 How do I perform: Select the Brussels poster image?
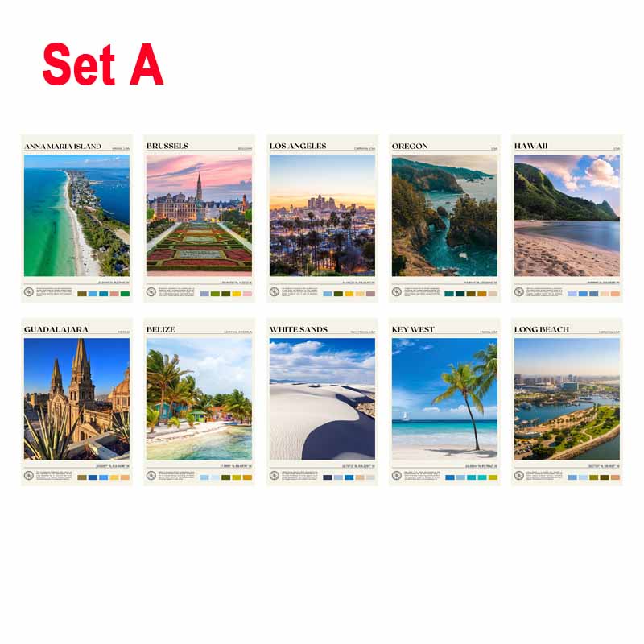point(199,215)
